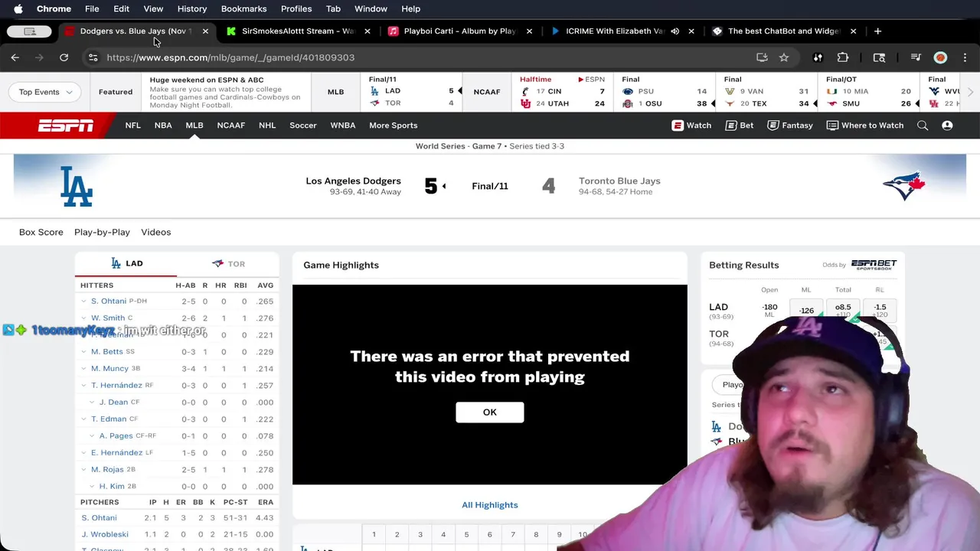Screen dimensions: 980x551
Task: Select the Featured scores filter
Action: pos(116,92)
